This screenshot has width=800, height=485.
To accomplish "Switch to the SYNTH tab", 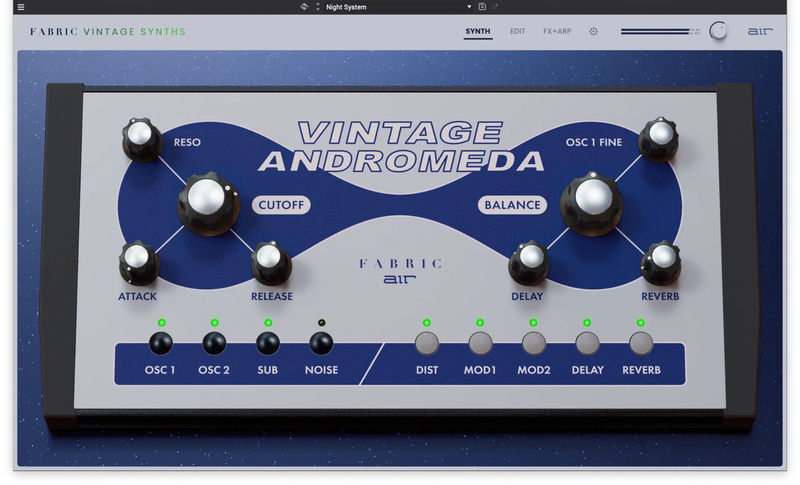I will (x=478, y=31).
